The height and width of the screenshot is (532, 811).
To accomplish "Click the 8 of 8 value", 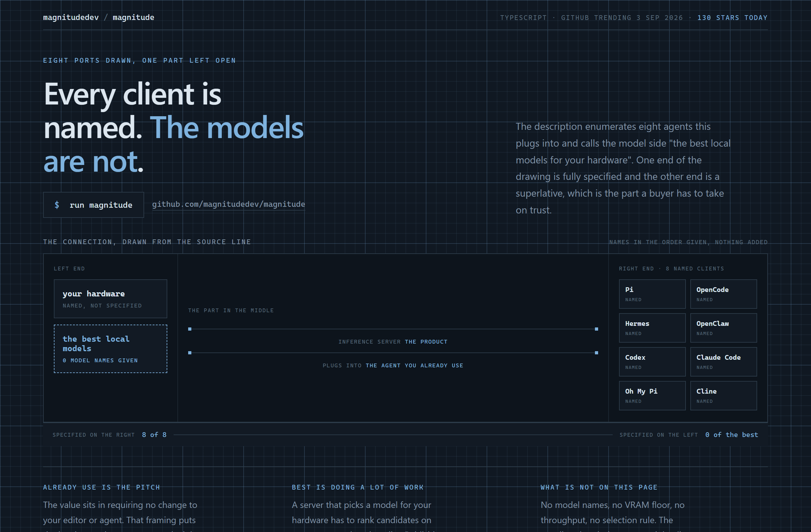I will point(154,434).
